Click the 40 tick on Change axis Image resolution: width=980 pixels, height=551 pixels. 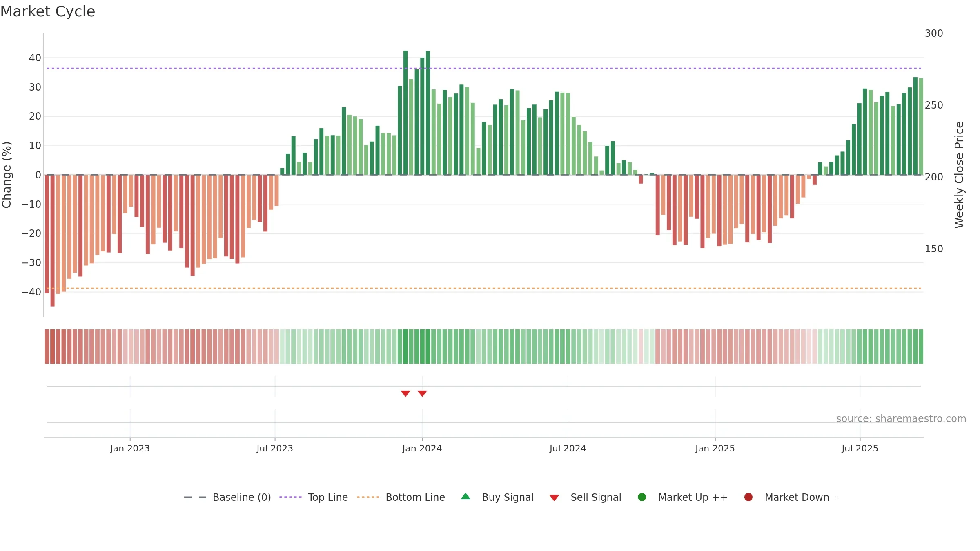click(x=35, y=58)
